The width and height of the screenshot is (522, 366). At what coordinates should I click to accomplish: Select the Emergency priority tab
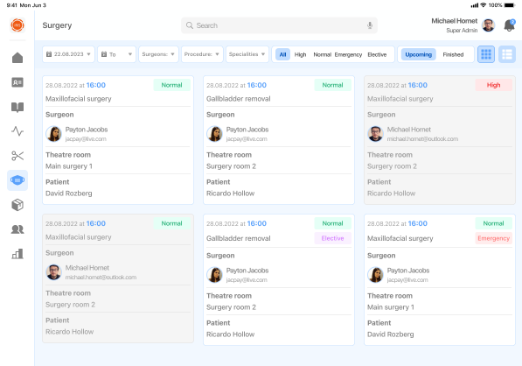(x=348, y=54)
